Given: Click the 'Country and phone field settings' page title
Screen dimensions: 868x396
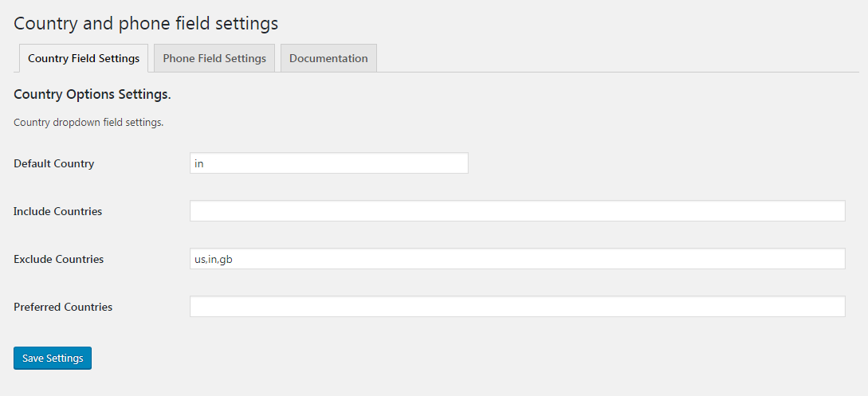Looking at the screenshot, I should [x=146, y=23].
